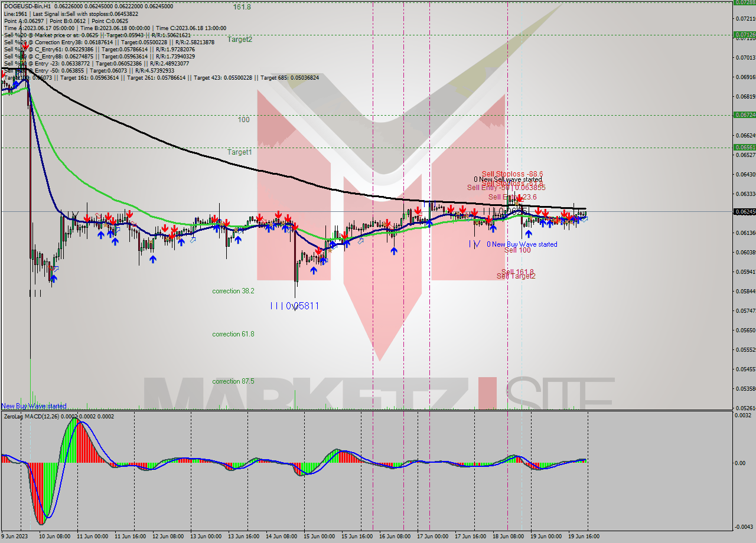The height and width of the screenshot is (543, 756).
Task: Click the '17 Jun 16:00' time label
Action: pyautogui.click(x=470, y=537)
